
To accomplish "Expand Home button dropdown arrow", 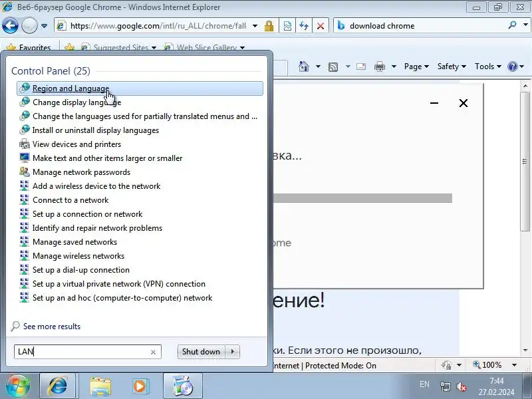I will pos(318,66).
